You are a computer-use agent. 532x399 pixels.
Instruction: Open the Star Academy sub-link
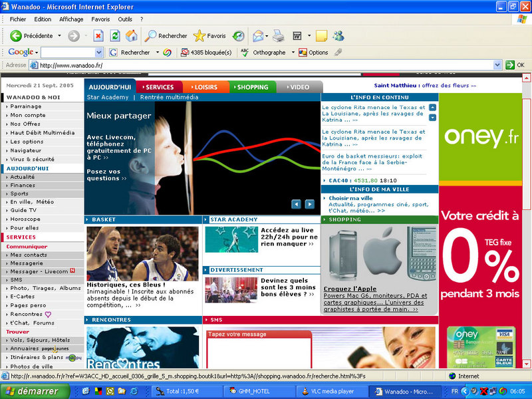click(x=108, y=97)
